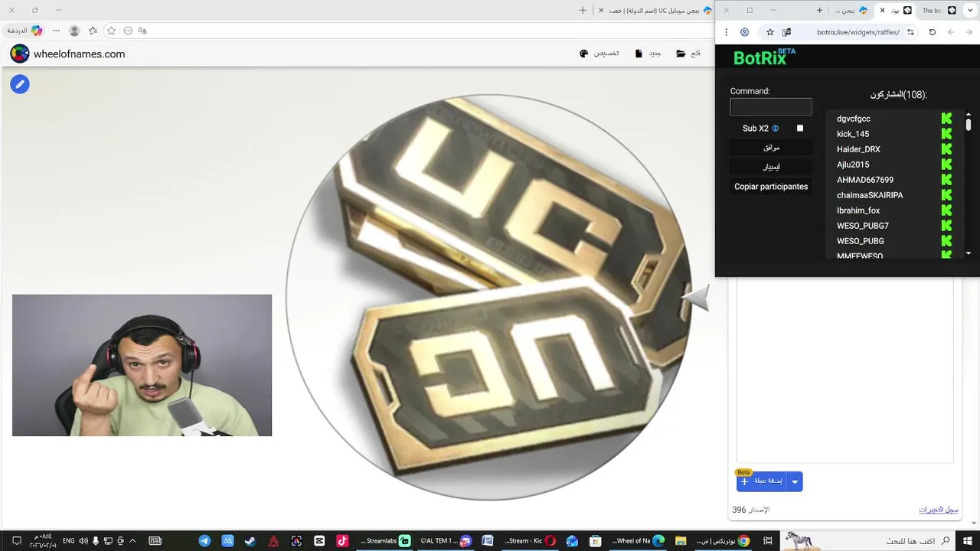The height and width of the screenshot is (551, 980).
Task: Add page to favorites star in Edge
Action: click(x=111, y=31)
